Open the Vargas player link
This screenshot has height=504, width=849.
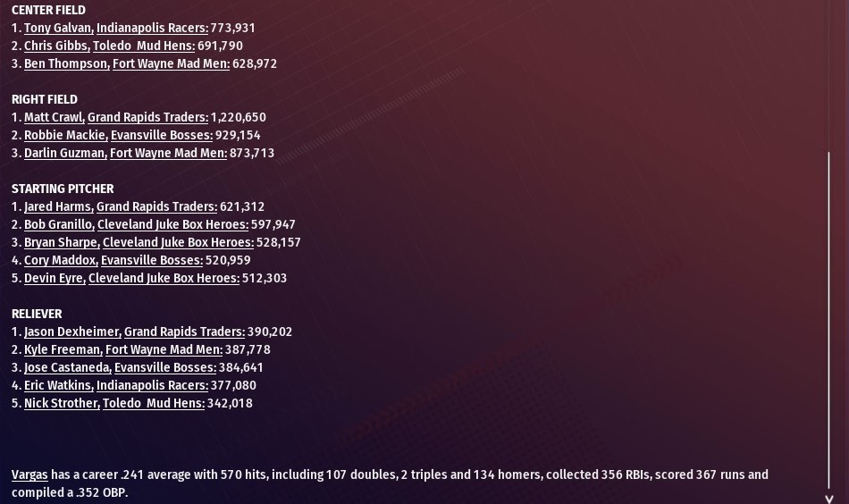click(x=29, y=475)
